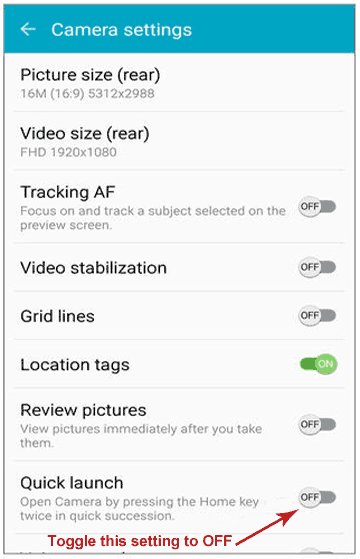Tap the Location tags label

[75, 365]
